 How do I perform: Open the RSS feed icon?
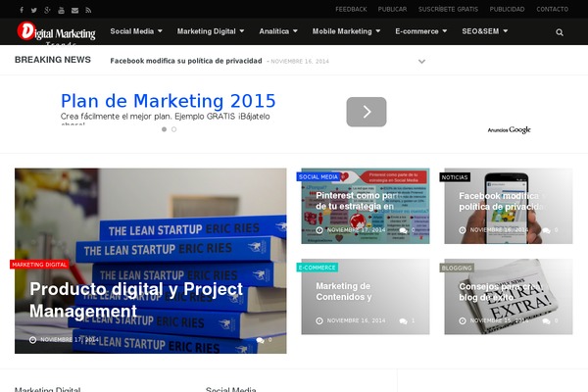click(x=88, y=10)
